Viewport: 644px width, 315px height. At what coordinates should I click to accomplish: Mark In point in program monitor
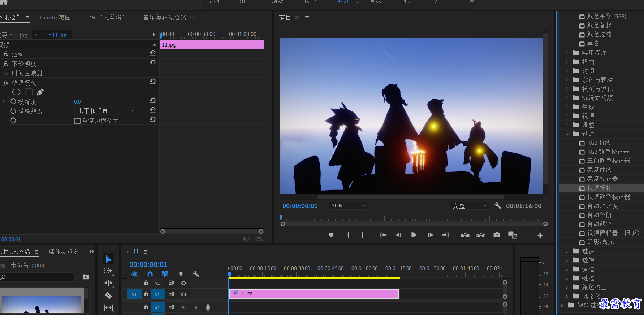pos(348,235)
